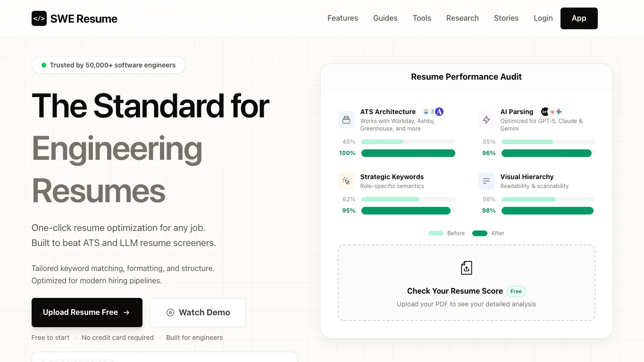Click the purple Ashby "A" logo

(439, 112)
